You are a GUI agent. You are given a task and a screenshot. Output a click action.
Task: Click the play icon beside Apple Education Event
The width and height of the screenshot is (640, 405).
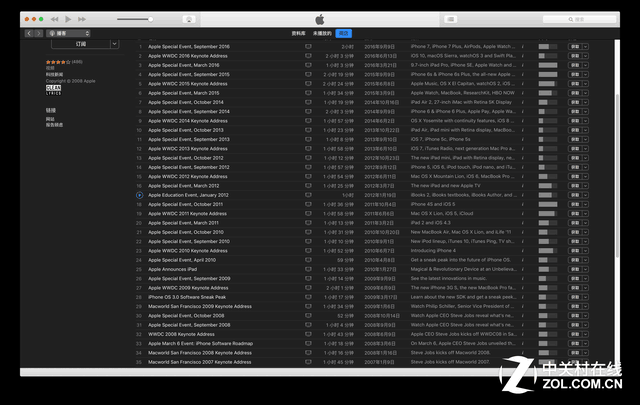click(x=139, y=195)
